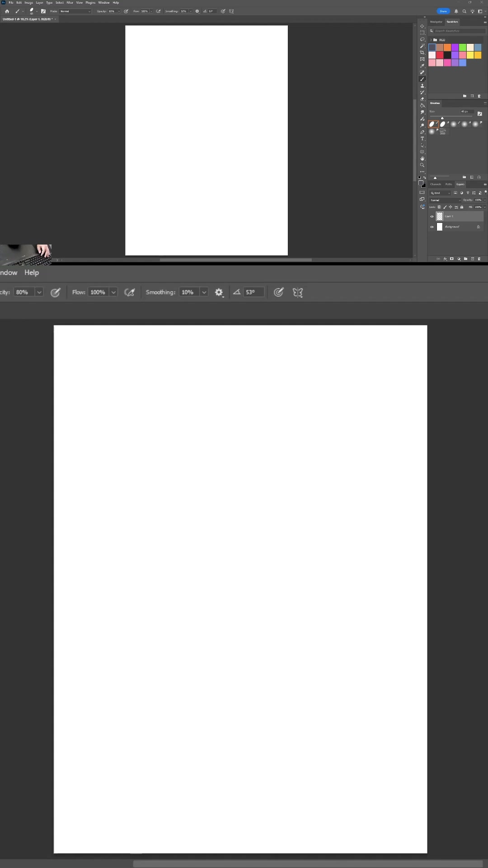Reset to default foreground/background colors
The height and width of the screenshot is (868, 488).
[419, 178]
